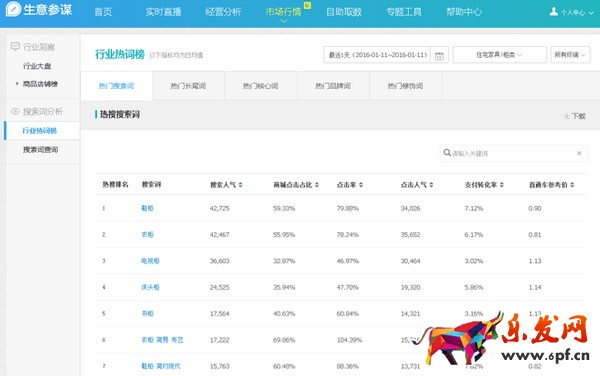Click the 下载 download icon
Viewport: 600px width, 376px height.
coord(567,116)
